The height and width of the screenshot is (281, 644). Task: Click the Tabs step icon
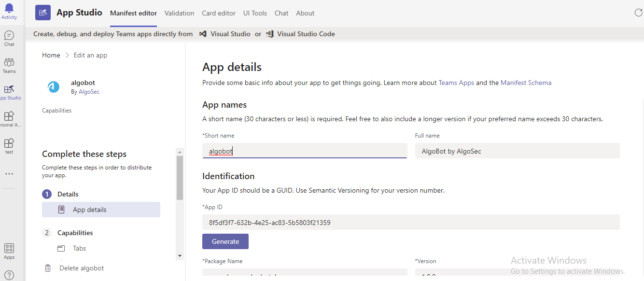tap(61, 248)
